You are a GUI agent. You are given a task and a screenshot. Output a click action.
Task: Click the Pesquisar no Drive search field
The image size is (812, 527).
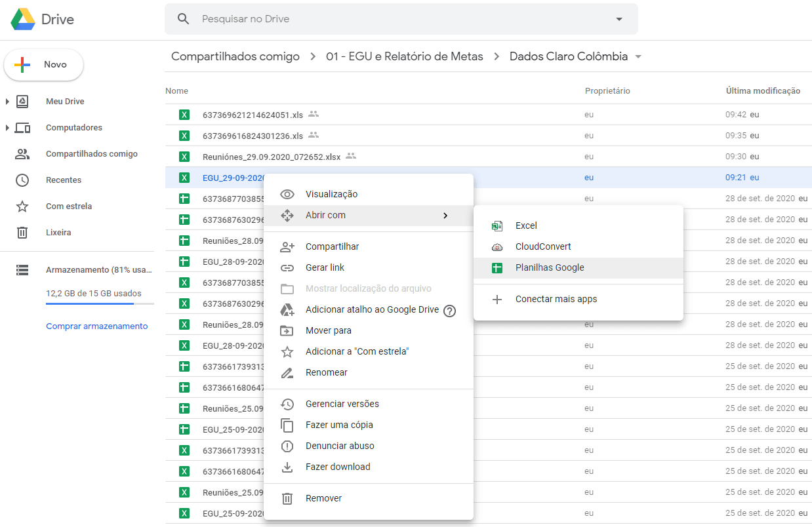(401, 19)
